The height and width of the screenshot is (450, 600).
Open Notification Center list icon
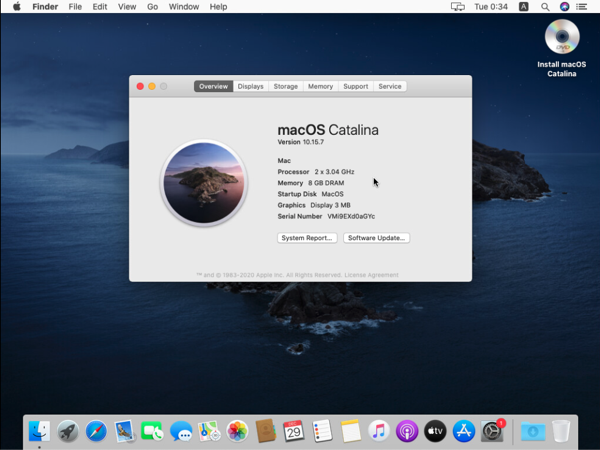[582, 7]
